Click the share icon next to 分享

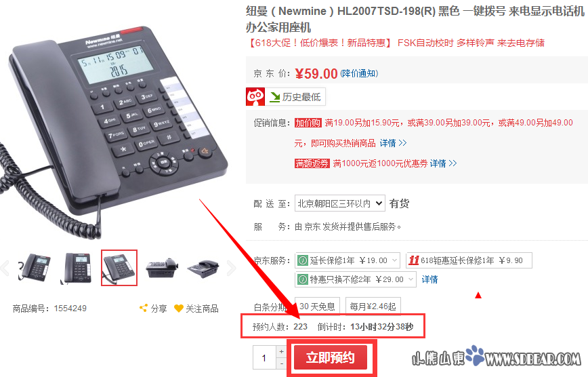click(x=143, y=309)
